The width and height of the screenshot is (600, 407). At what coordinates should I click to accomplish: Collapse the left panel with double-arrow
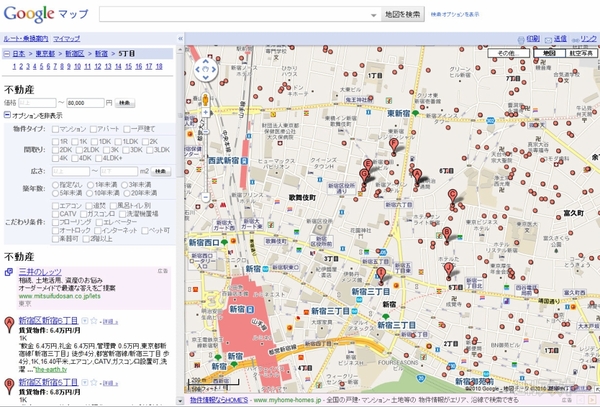tap(180, 38)
